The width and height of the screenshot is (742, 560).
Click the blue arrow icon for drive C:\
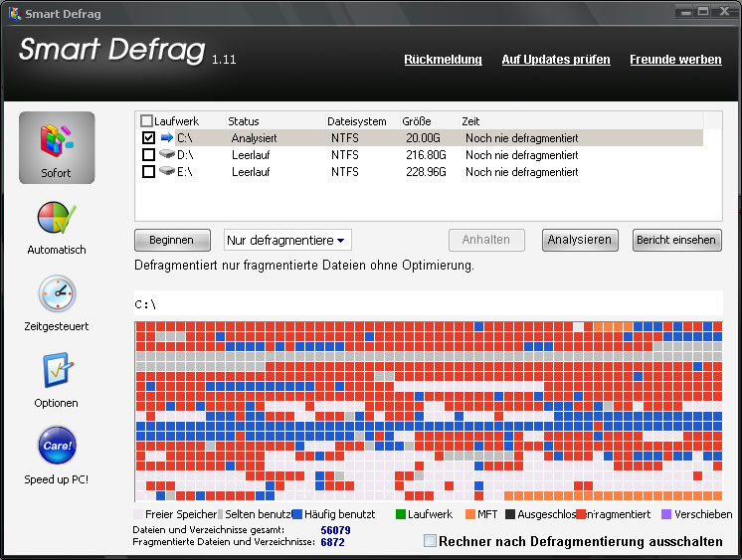click(166, 137)
